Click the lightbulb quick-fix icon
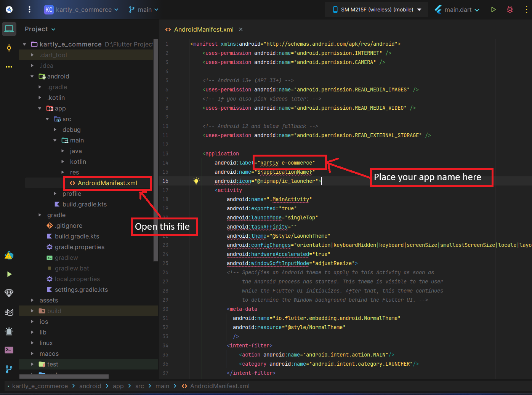Image resolution: width=532 pixels, height=395 pixels. [196, 181]
